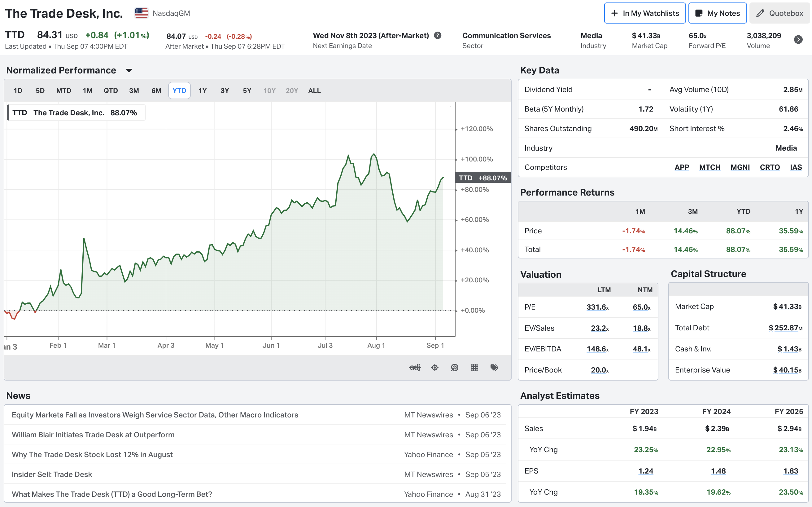
Task: Click Cash & Inv. value $1.43B
Action: (x=790, y=349)
